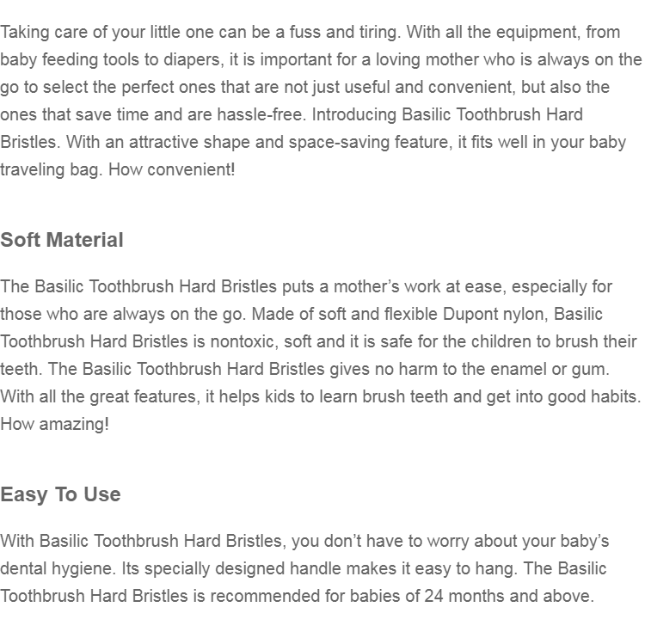Click the 'Easy To Use' heading
Screen dimensions: 645x644
pos(60,494)
